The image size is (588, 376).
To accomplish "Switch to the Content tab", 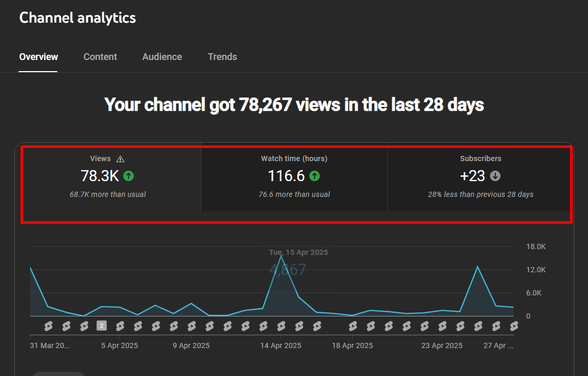I will point(100,56).
